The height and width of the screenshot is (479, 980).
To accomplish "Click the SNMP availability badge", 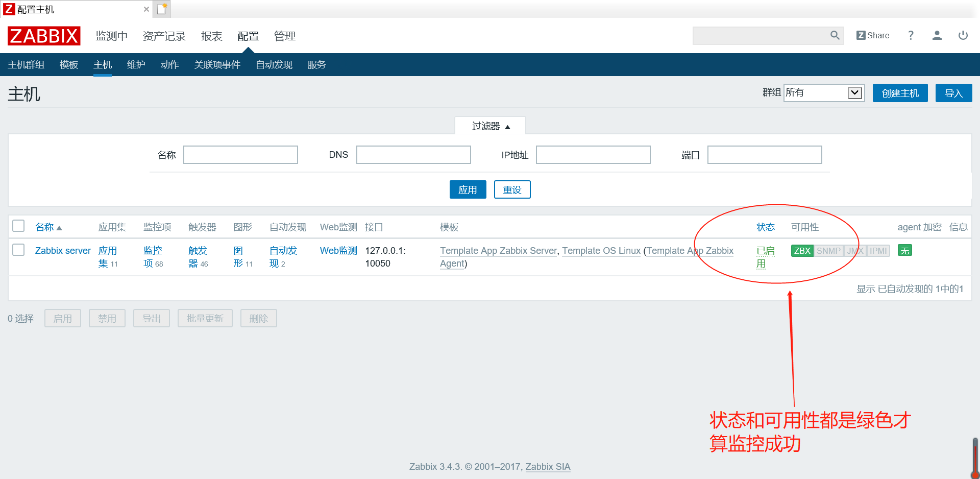I will (x=828, y=251).
